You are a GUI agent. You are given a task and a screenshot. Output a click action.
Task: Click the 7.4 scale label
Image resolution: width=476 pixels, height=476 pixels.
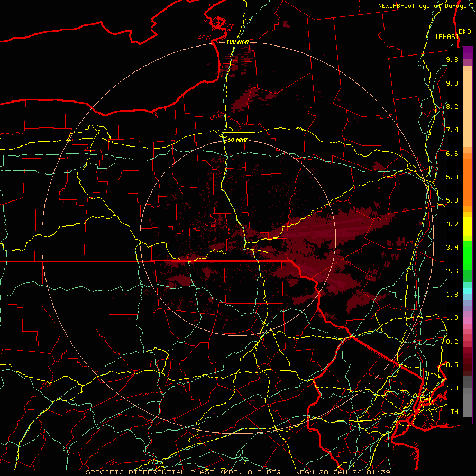click(452, 130)
